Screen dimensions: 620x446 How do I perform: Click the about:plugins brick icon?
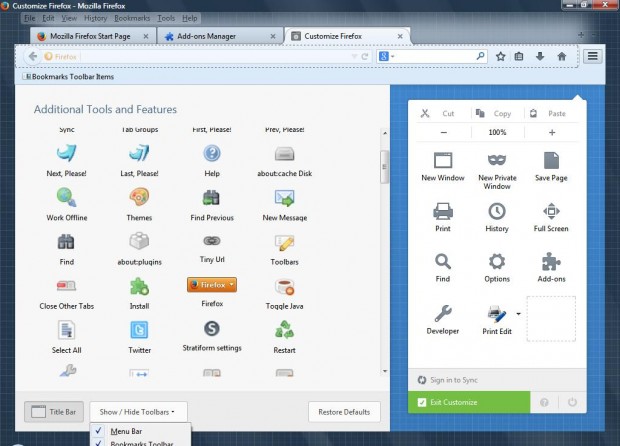(x=139, y=241)
